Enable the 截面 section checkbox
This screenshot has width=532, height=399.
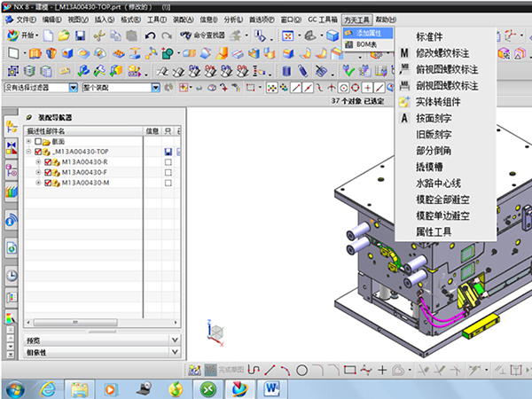[38, 142]
